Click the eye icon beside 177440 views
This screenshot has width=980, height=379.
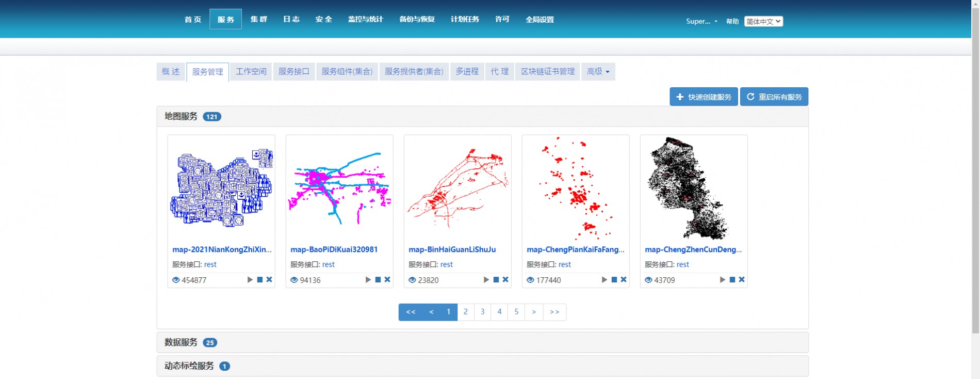coord(530,280)
